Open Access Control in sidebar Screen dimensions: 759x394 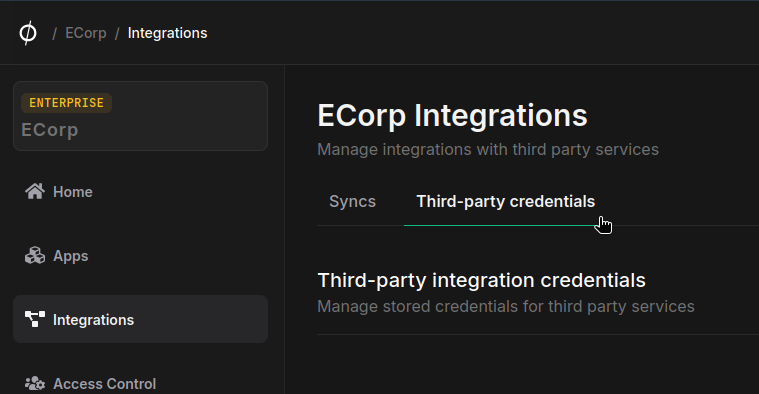(x=140, y=383)
